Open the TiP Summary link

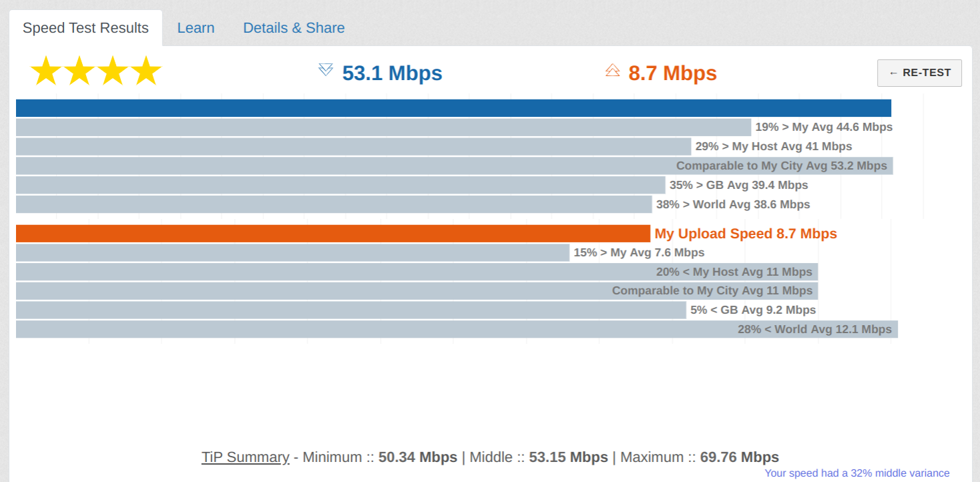245,457
